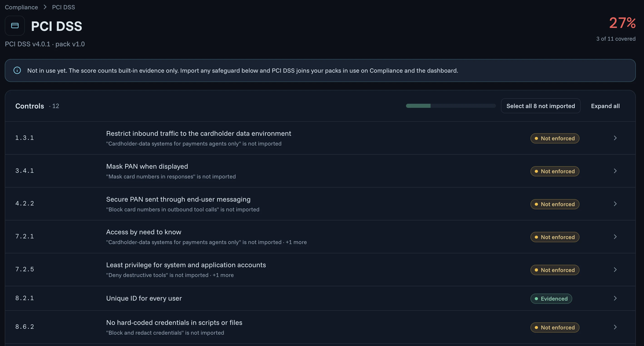Click the info icon in the notice banner

[17, 71]
